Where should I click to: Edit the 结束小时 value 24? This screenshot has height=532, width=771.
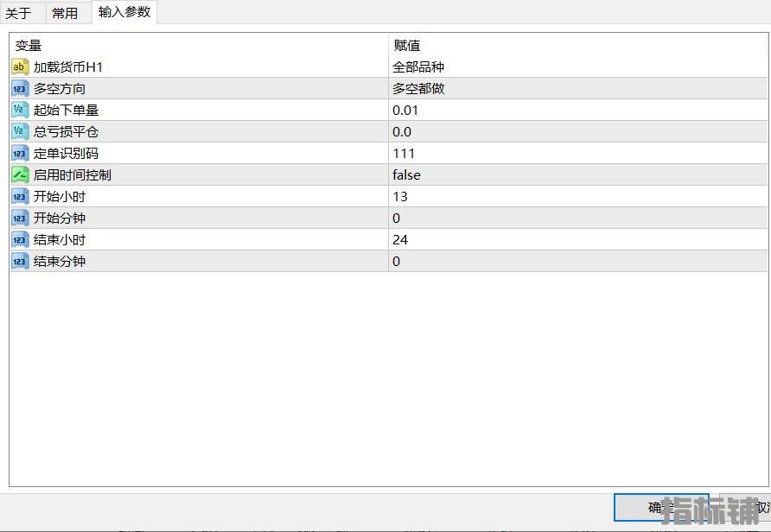click(x=400, y=240)
